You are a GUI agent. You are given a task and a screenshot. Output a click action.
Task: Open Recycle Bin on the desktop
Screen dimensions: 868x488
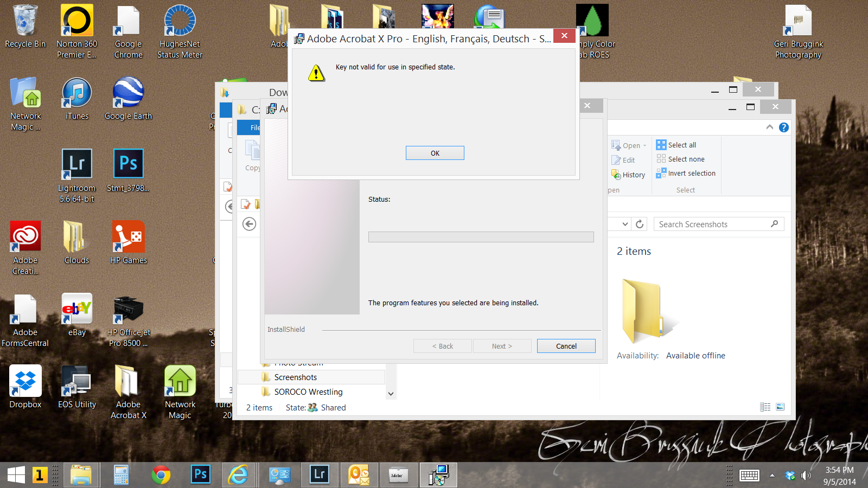[x=25, y=27]
